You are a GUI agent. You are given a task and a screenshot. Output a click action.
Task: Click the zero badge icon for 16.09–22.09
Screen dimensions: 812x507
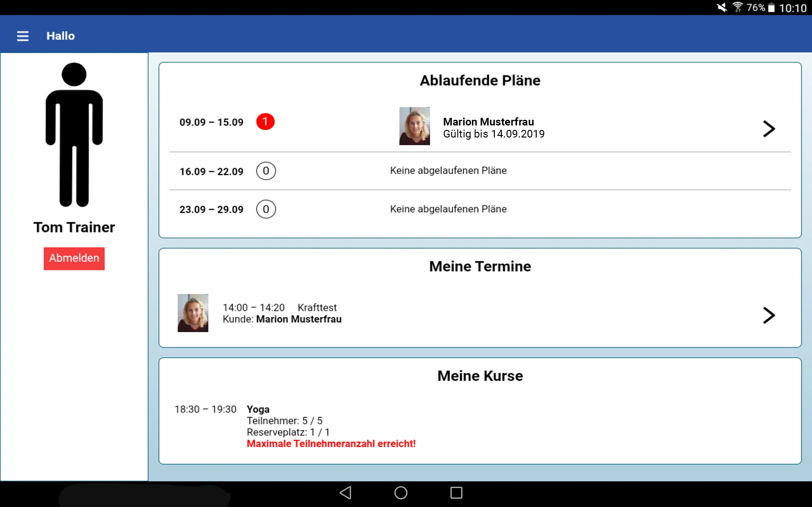[x=265, y=171]
